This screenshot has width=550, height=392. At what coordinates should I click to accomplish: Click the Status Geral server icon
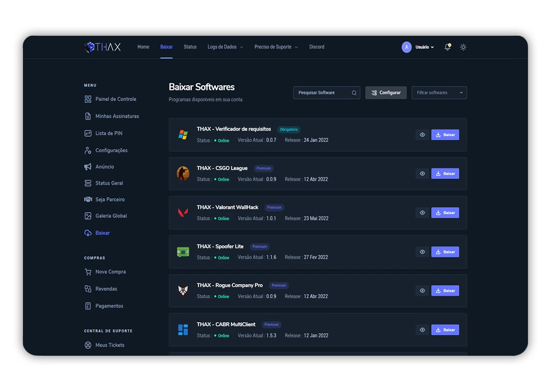click(x=88, y=183)
